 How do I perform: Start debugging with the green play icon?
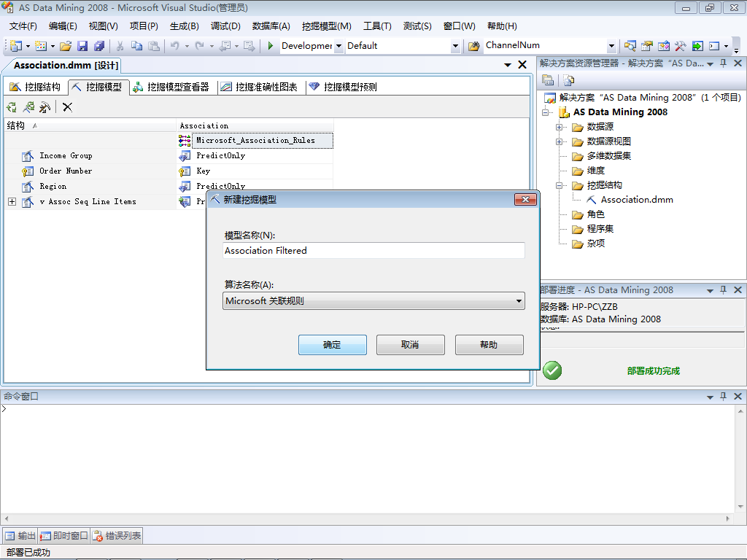[270, 46]
